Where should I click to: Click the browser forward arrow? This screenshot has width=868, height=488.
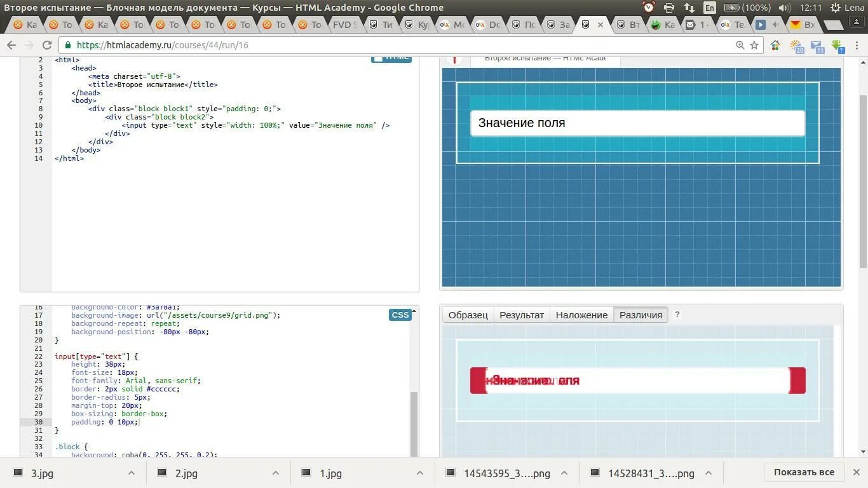pyautogui.click(x=29, y=45)
